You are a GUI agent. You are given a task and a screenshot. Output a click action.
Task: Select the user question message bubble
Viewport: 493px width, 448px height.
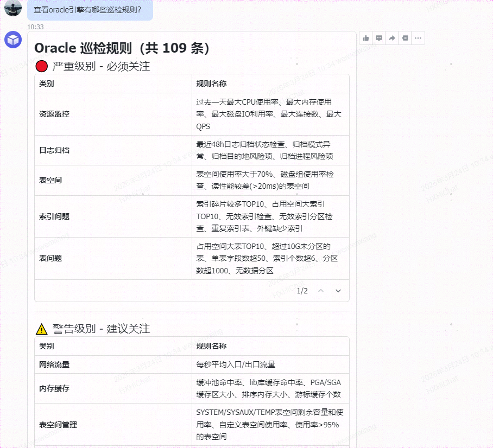point(90,10)
